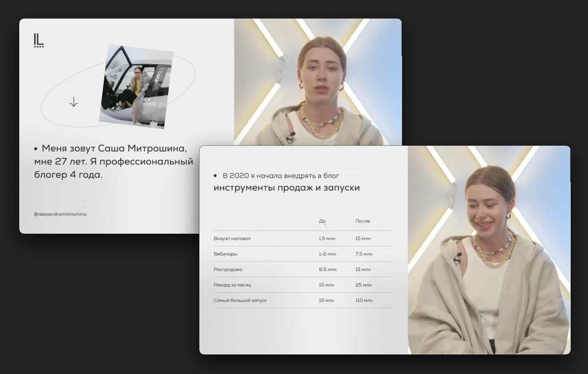The width and height of the screenshot is (588, 374).
Task: Click "10 млн" in the Рекорд за месяц row
Action: point(326,285)
